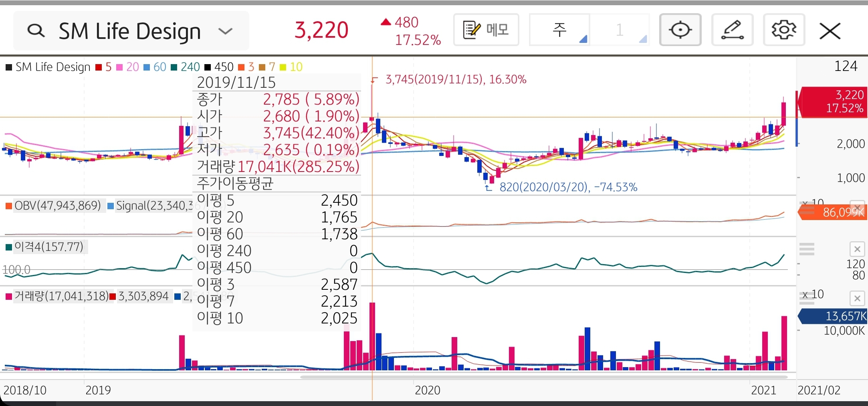Select the black SM Life Design legend swatch
The width and height of the screenshot is (868, 406).
click(8, 67)
